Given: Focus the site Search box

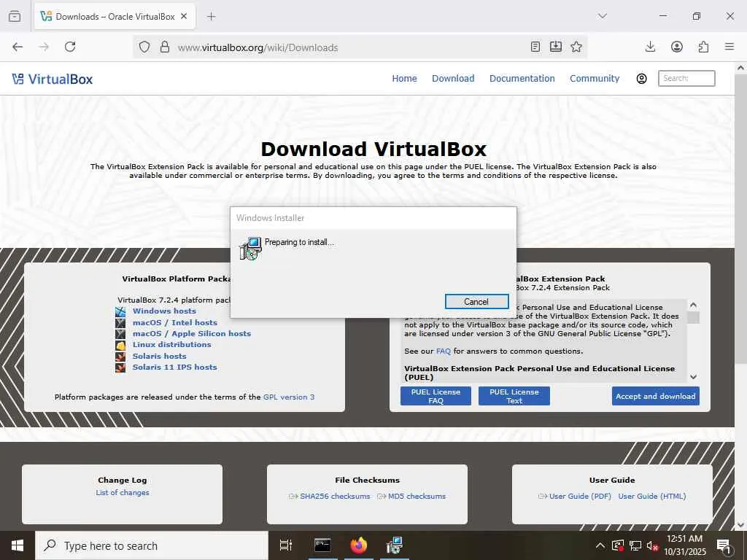Looking at the screenshot, I should tap(686, 78).
